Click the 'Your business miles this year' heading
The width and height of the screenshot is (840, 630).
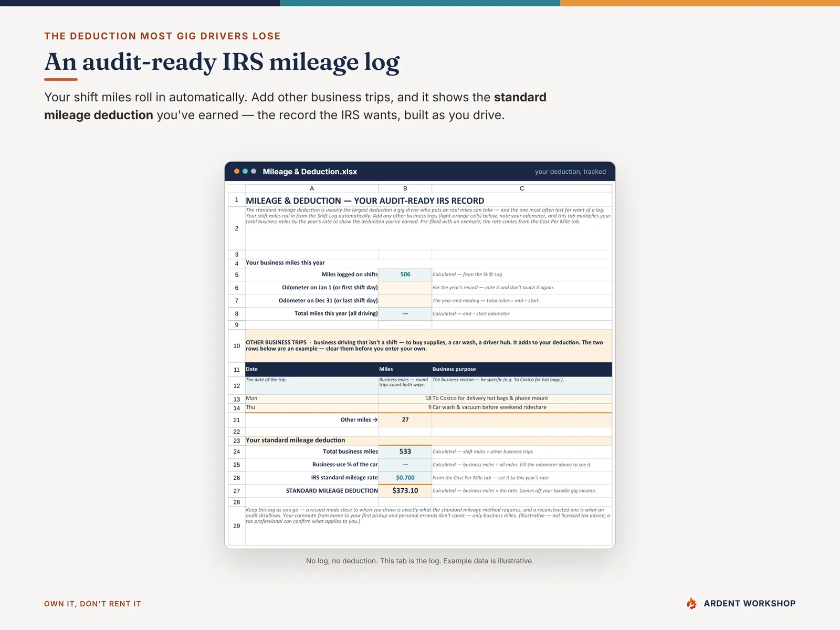[x=285, y=262]
